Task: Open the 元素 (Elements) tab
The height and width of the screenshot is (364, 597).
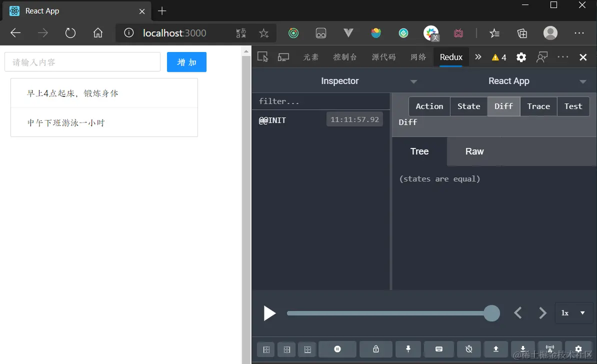Action: [x=310, y=57]
